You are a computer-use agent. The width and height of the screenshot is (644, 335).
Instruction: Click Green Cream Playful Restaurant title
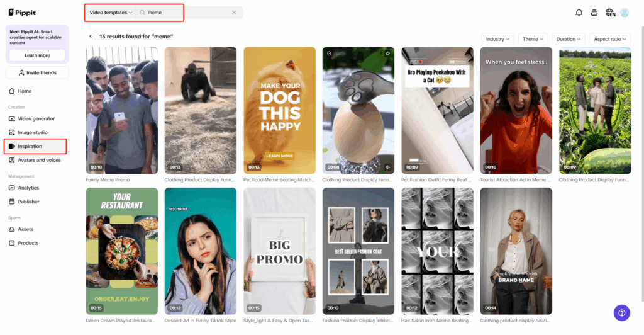120,321
